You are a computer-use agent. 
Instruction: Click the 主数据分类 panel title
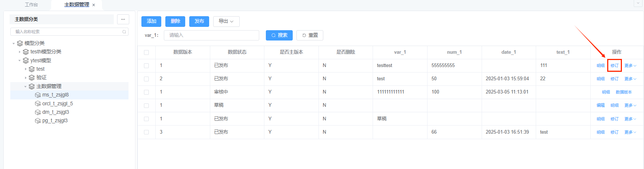coord(26,19)
